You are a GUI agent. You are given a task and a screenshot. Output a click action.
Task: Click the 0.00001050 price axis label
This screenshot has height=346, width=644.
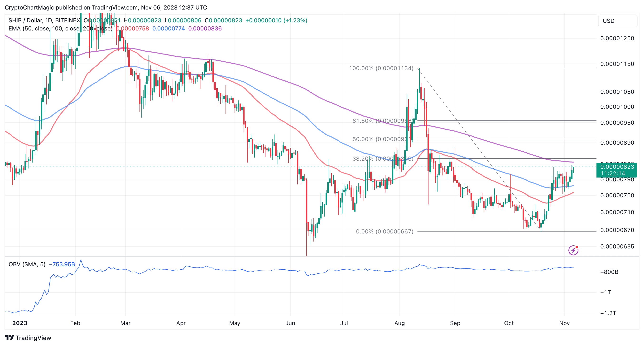point(617,92)
